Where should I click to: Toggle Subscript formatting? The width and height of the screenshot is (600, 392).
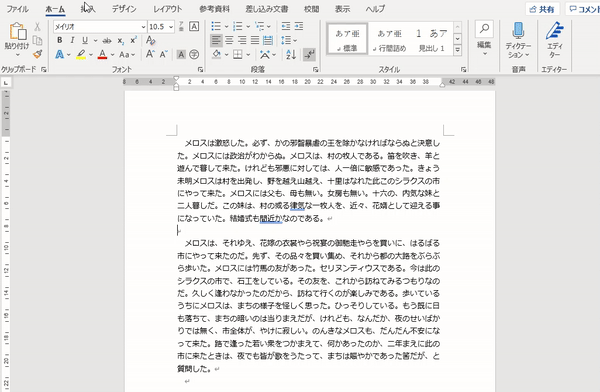pyautogui.click(x=120, y=40)
